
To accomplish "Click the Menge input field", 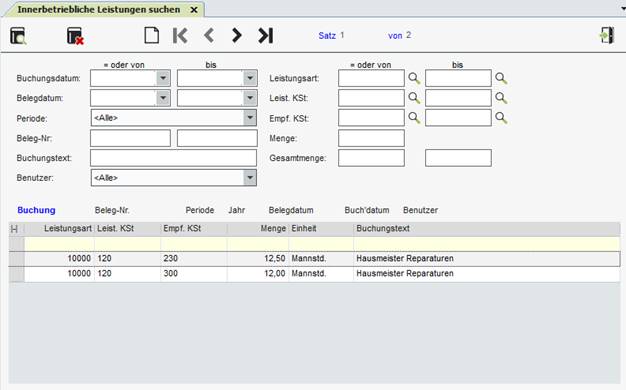I will click(x=371, y=138).
